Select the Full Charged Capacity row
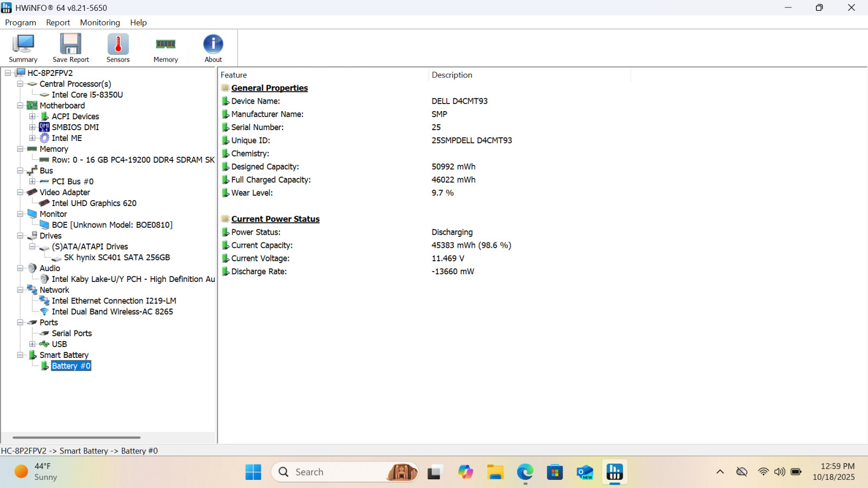This screenshot has height=488, width=868. tap(425, 179)
